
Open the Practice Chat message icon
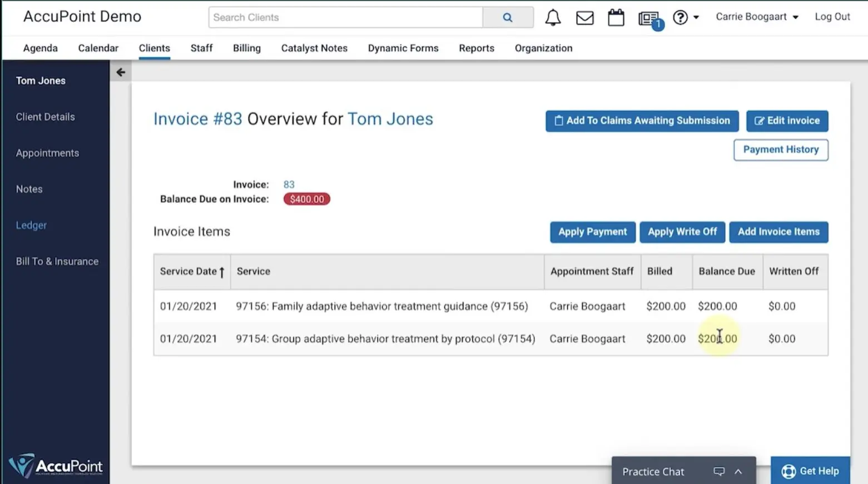[719, 471]
